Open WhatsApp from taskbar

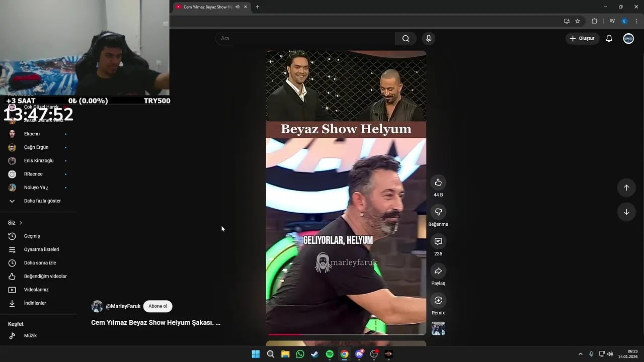tap(300, 354)
